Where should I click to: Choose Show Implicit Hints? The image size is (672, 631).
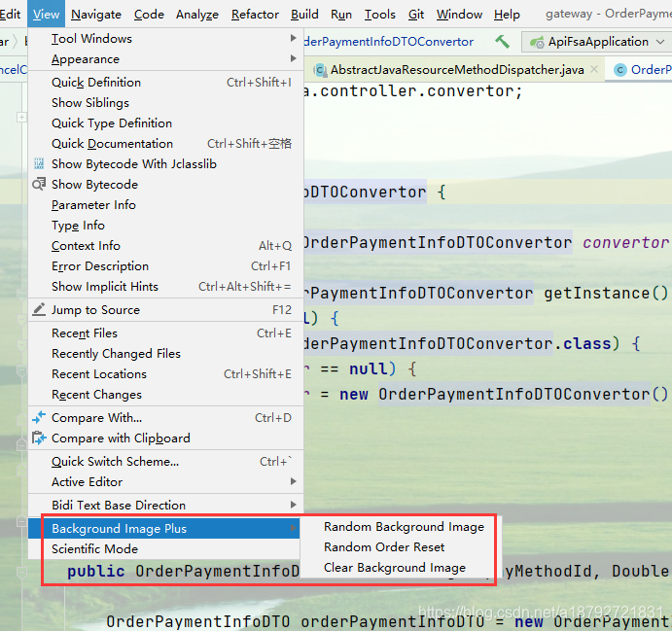pyautogui.click(x=166, y=287)
